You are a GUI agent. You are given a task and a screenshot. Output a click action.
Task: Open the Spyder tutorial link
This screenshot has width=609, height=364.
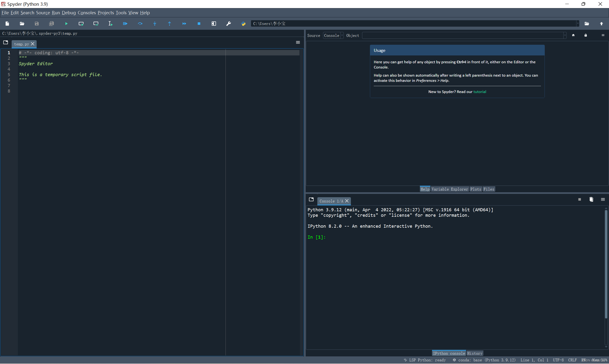tap(480, 92)
